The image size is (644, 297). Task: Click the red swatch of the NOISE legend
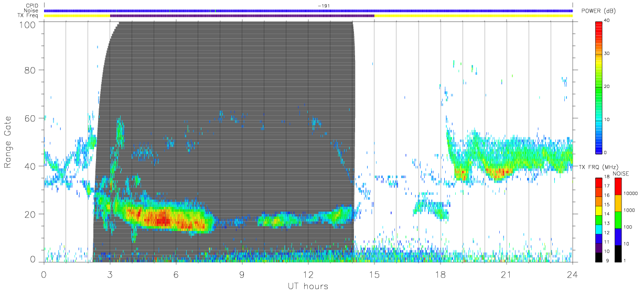click(x=618, y=186)
